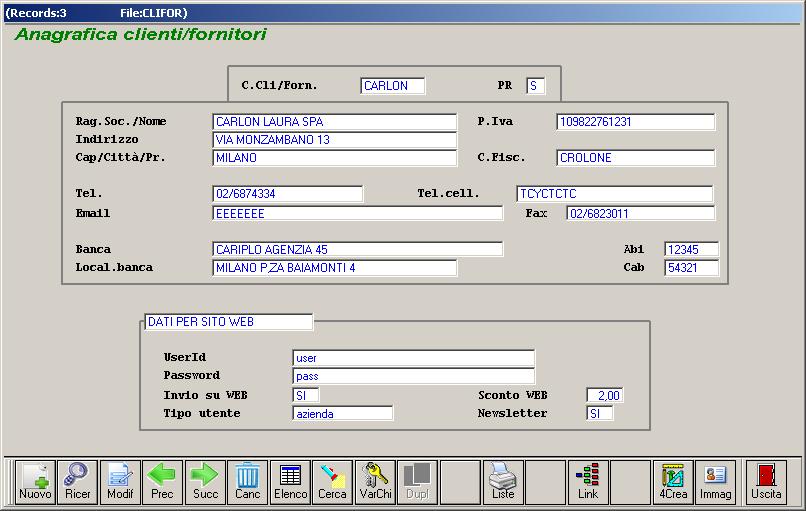806x511 pixels.
Task: Select the Tipo utente field azienda
Action: (x=343, y=413)
